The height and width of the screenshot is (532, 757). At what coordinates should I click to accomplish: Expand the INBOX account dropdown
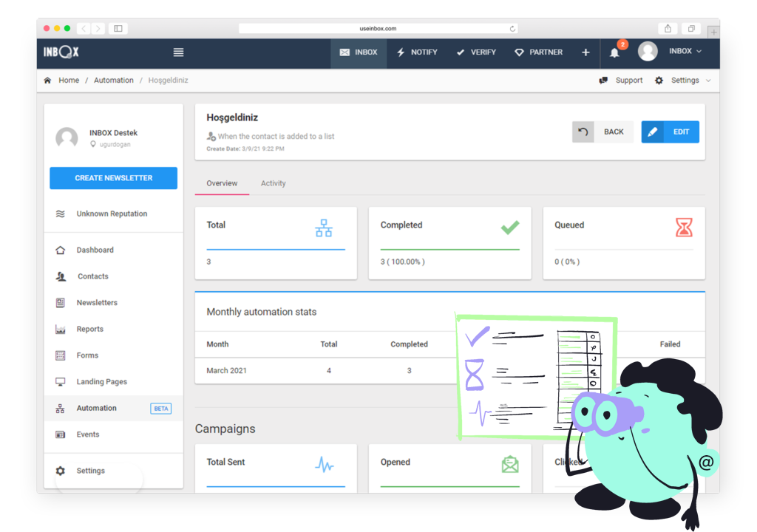tap(685, 52)
